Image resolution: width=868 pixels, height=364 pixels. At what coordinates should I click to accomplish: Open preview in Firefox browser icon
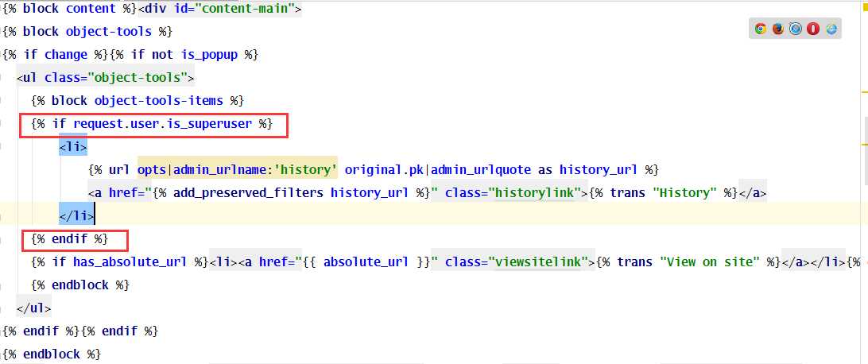click(x=778, y=29)
